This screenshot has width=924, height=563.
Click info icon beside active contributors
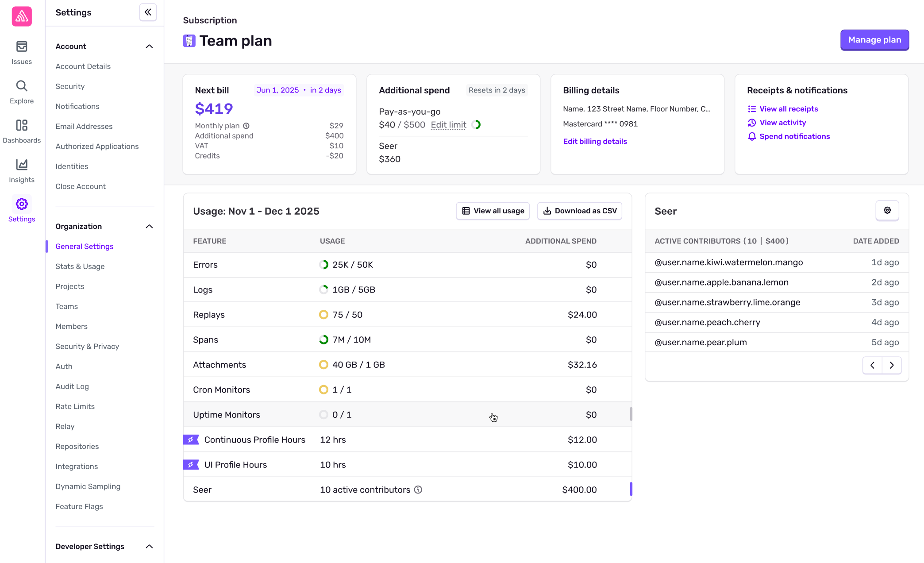tap(418, 490)
